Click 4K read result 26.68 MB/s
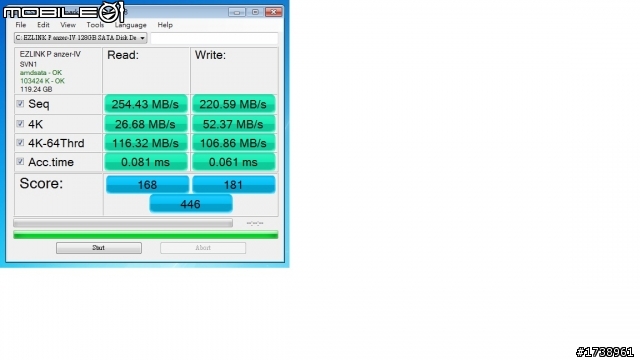The height and width of the screenshot is (360, 640). pos(146,124)
